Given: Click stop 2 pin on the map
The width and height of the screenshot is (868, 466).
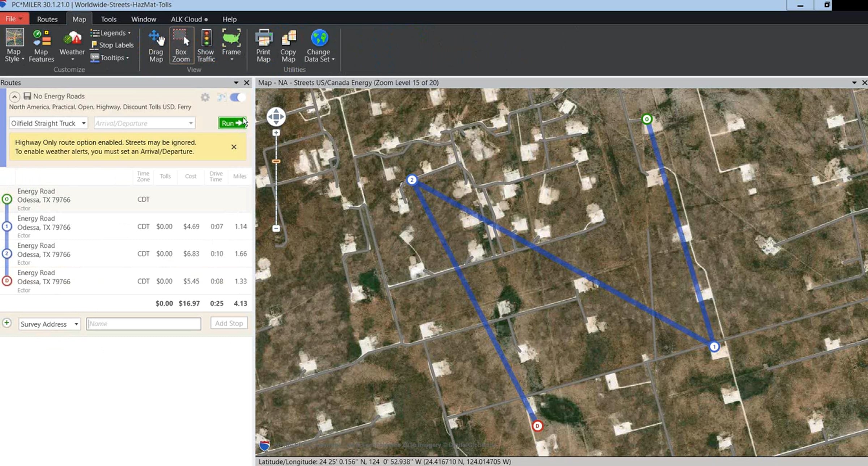Looking at the screenshot, I should click(x=412, y=180).
